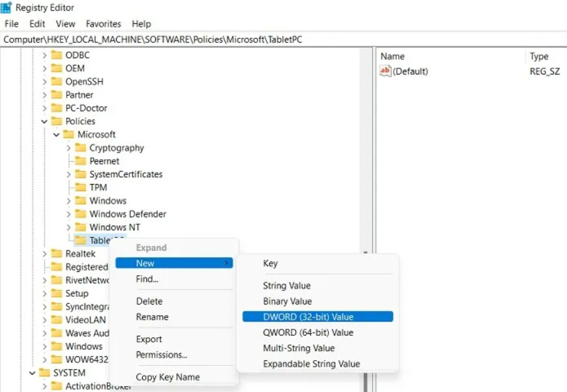This screenshot has height=392, width=567.
Task: Expand the Windows NT key
Action: (x=69, y=227)
